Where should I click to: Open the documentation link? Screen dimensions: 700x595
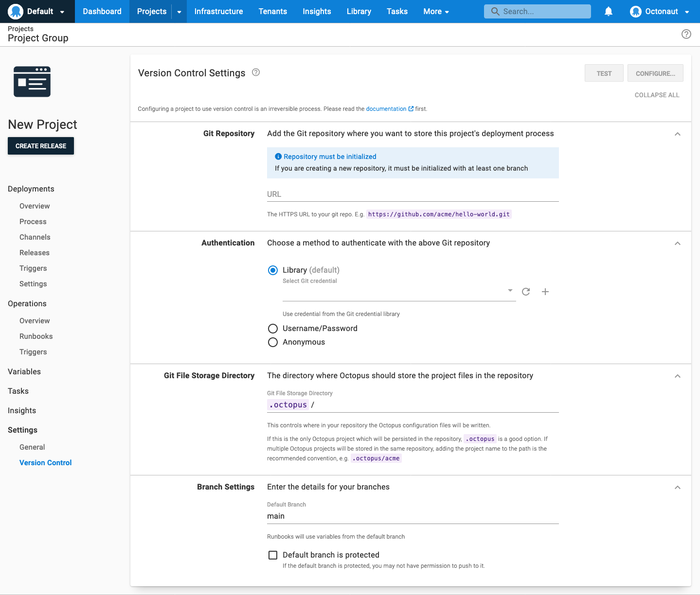pos(387,108)
